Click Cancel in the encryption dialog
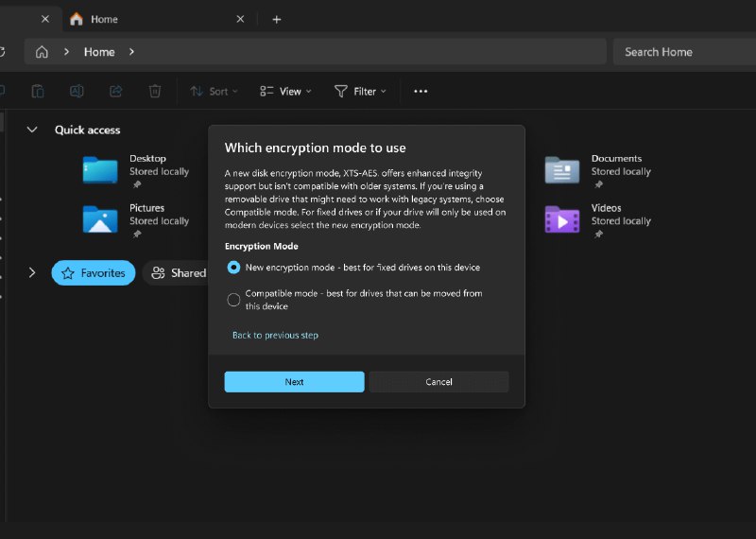The height and width of the screenshot is (539, 756). coord(438,382)
